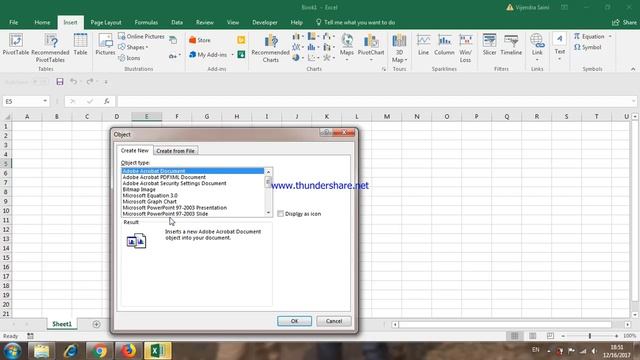Screen dimensions: 640x360
Task: Click the zoom out minus button
Action: pyautogui.click(x=563, y=336)
